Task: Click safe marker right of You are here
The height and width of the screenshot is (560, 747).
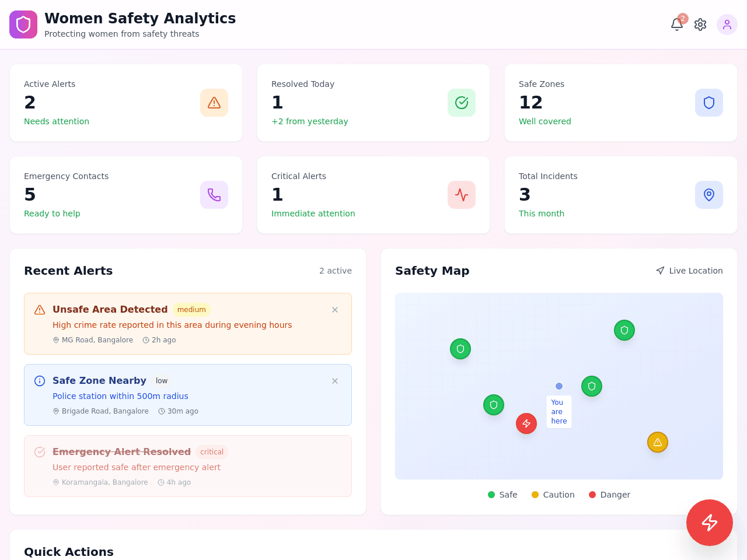Action: pos(592,386)
